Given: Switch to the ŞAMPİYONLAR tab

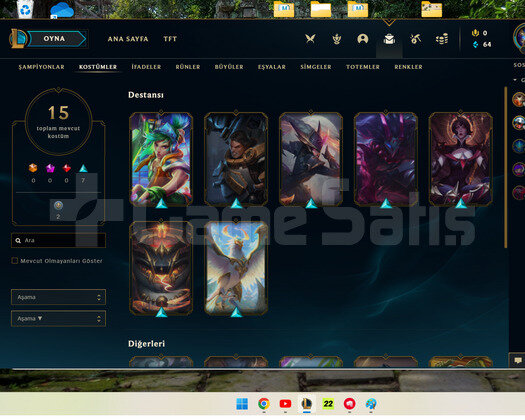Looking at the screenshot, I should point(41,67).
